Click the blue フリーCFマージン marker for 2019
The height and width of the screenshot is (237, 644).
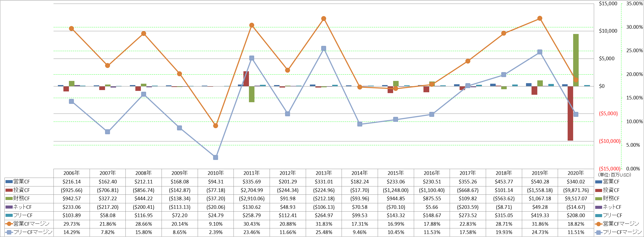pyautogui.click(x=540, y=52)
